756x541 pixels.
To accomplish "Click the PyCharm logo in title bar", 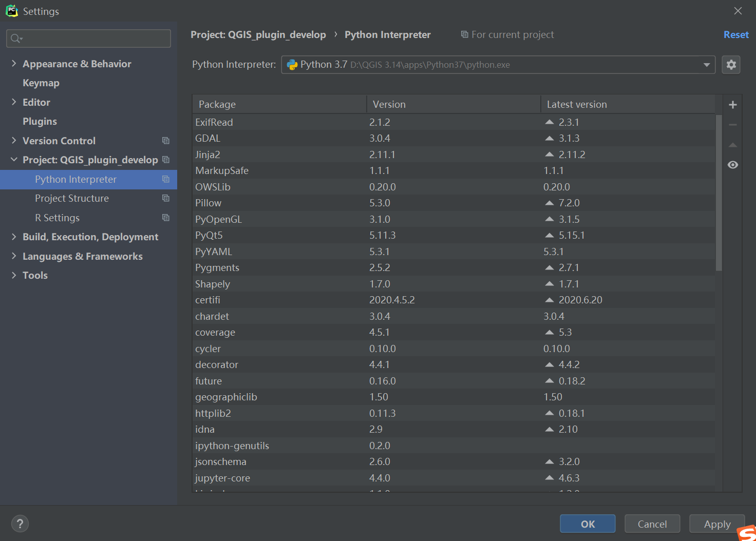I will tap(12, 11).
